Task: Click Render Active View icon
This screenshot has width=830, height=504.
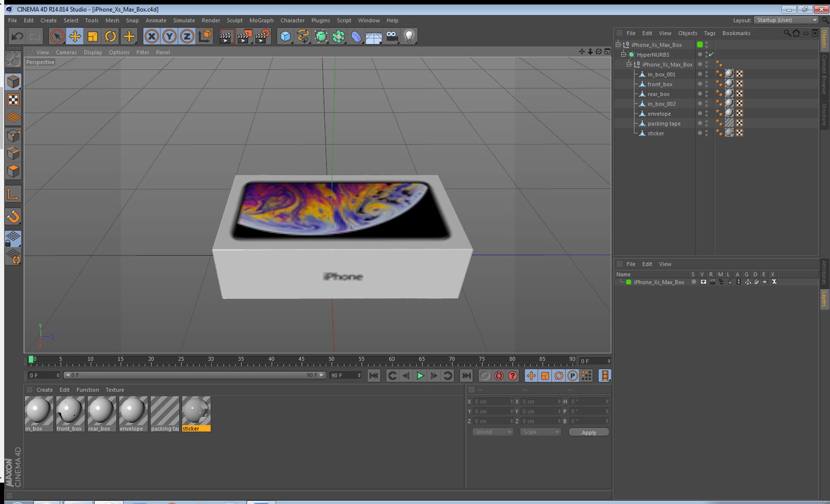Action: click(226, 36)
